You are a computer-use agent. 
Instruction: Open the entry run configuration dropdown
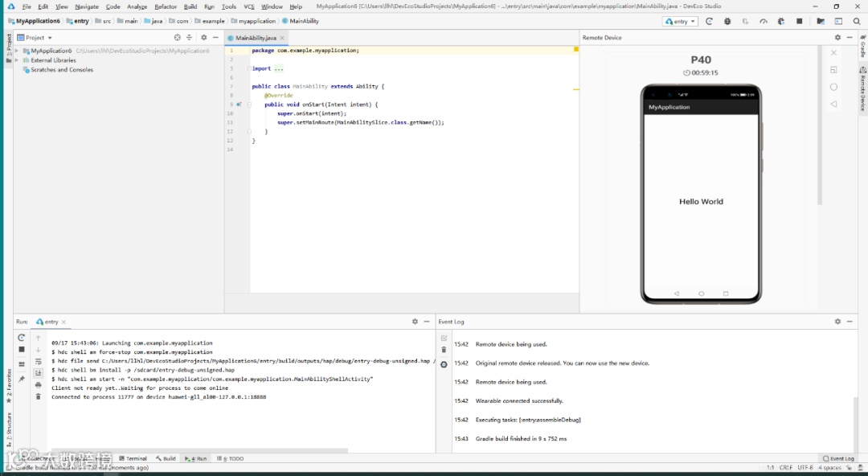(x=680, y=21)
